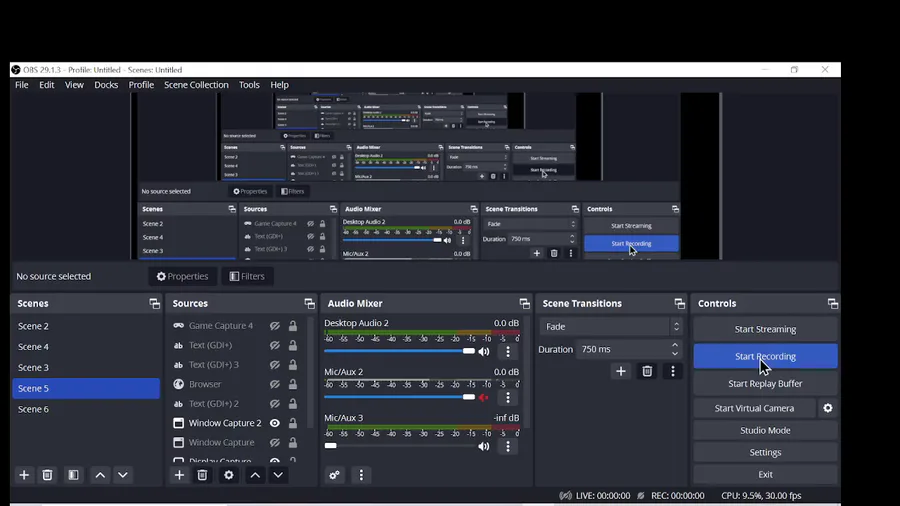This screenshot has height=506, width=900.
Task: Open Mic/Aux 3 options menu dots
Action: point(508,446)
